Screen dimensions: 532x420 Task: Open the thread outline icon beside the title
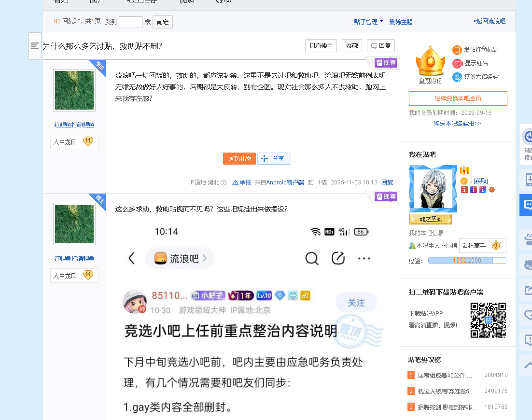pyautogui.click(x=35, y=46)
